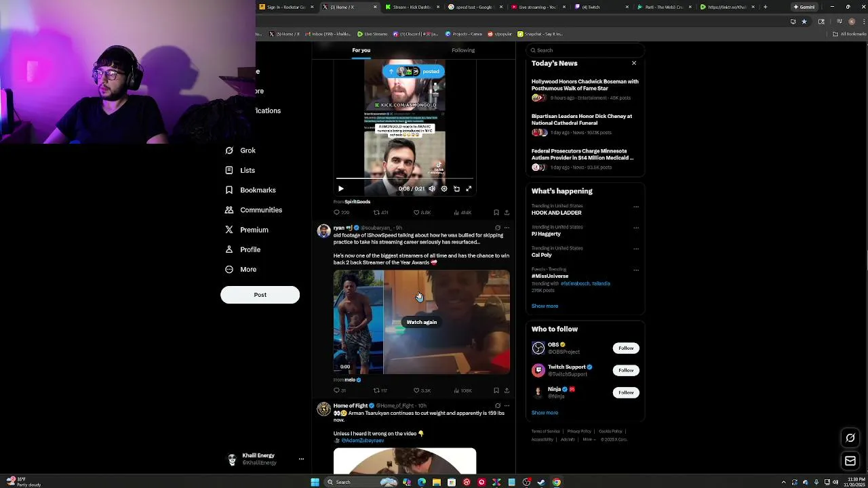The width and height of the screenshot is (868, 488).
Task: Open ryan's profile avatar
Action: pos(323,231)
